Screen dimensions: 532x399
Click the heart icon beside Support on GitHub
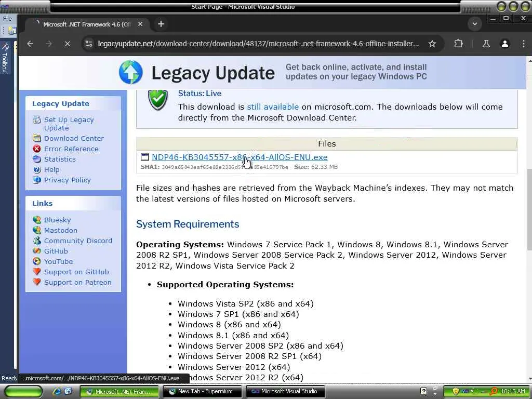37,272
